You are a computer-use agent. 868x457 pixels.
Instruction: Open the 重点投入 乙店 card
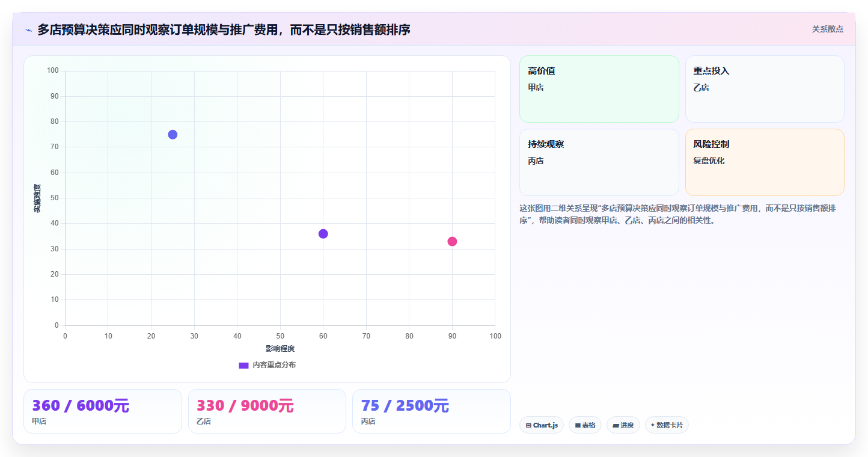click(765, 89)
